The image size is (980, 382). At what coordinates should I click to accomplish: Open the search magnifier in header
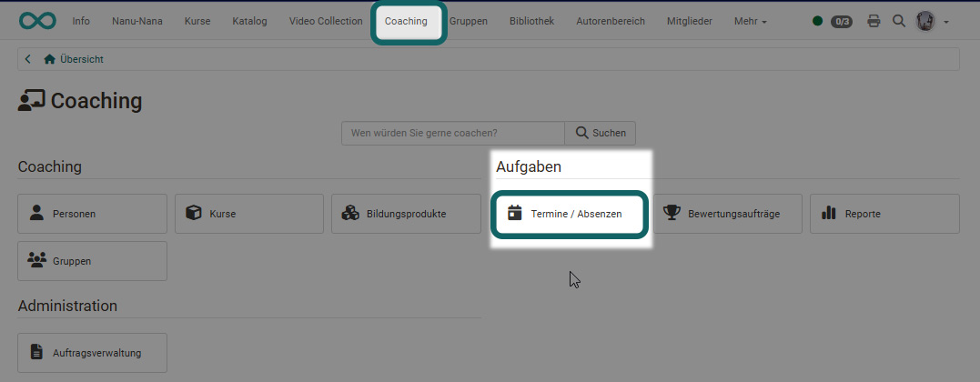point(899,21)
